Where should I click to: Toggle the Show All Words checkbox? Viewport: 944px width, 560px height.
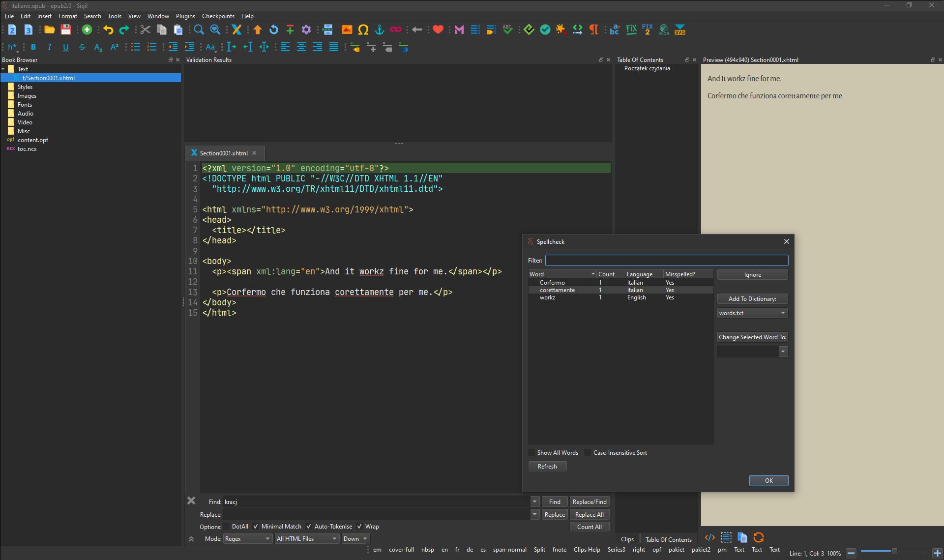(x=532, y=453)
